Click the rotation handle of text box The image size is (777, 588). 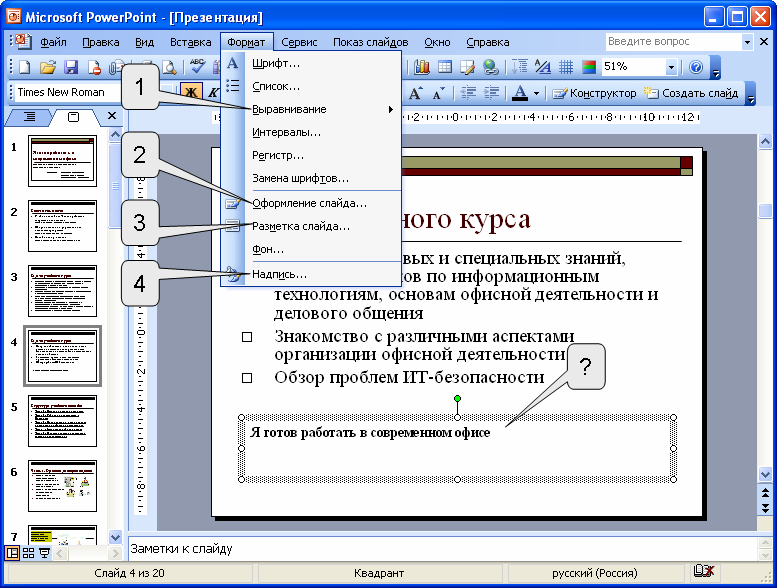[x=457, y=398]
